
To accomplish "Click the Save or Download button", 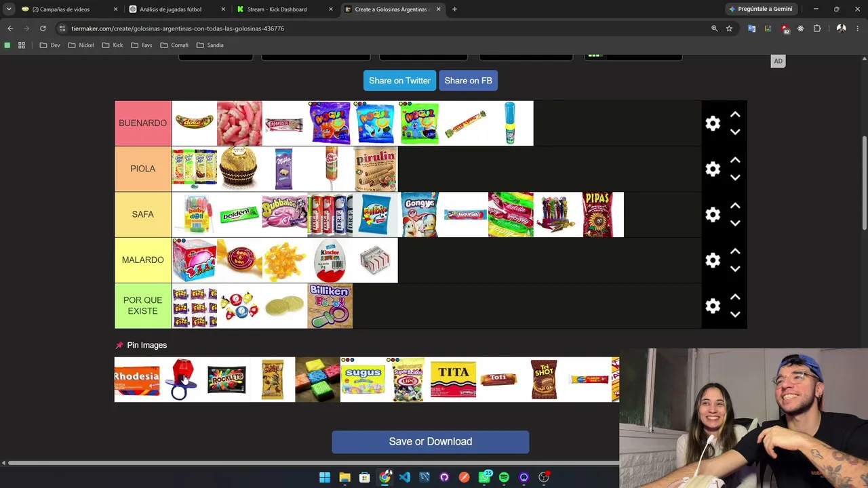I will tap(431, 441).
